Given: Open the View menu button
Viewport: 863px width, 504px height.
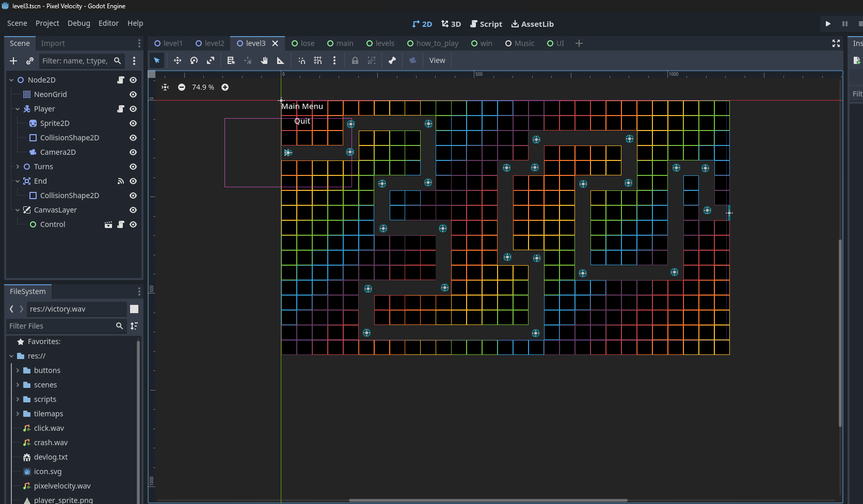Looking at the screenshot, I should click(437, 60).
